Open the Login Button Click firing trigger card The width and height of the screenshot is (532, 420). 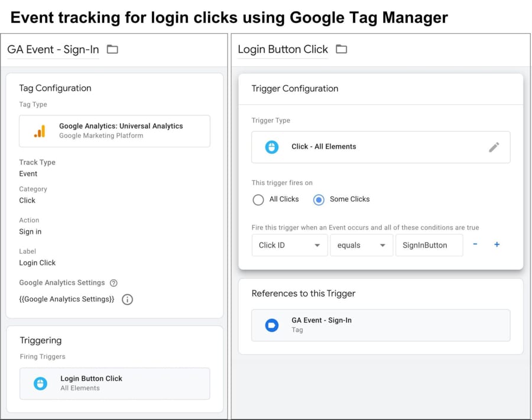[x=115, y=384]
